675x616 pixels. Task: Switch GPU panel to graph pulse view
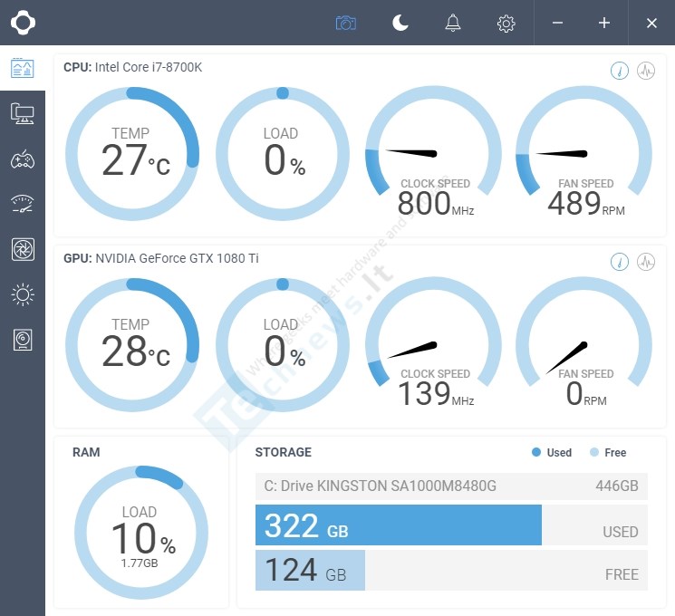[x=646, y=262]
